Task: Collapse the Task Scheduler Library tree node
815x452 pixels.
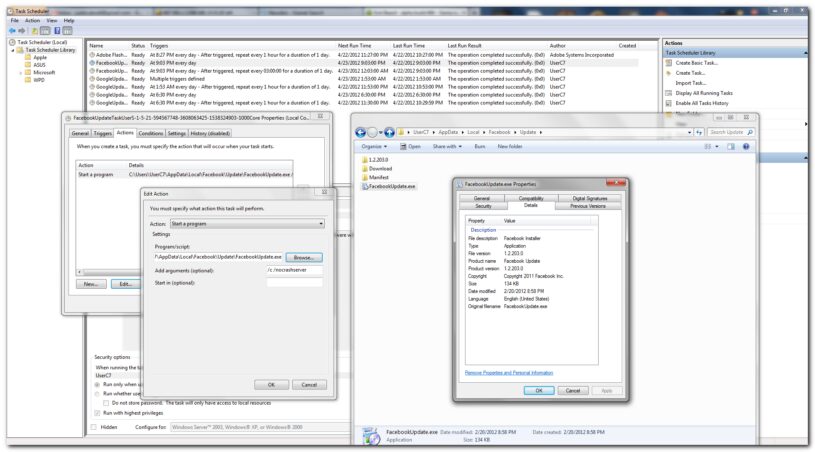Action: pyautogui.click(x=13, y=50)
